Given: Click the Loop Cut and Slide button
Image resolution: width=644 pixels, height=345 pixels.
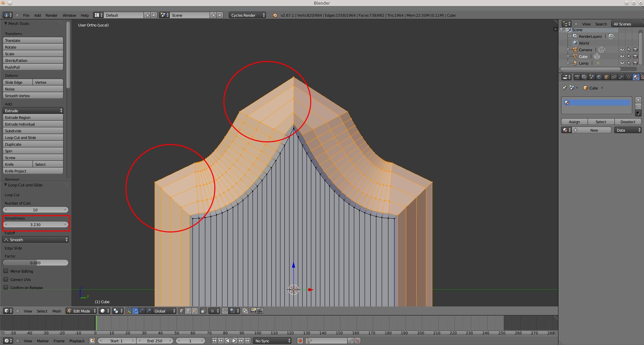Looking at the screenshot, I should (x=33, y=137).
